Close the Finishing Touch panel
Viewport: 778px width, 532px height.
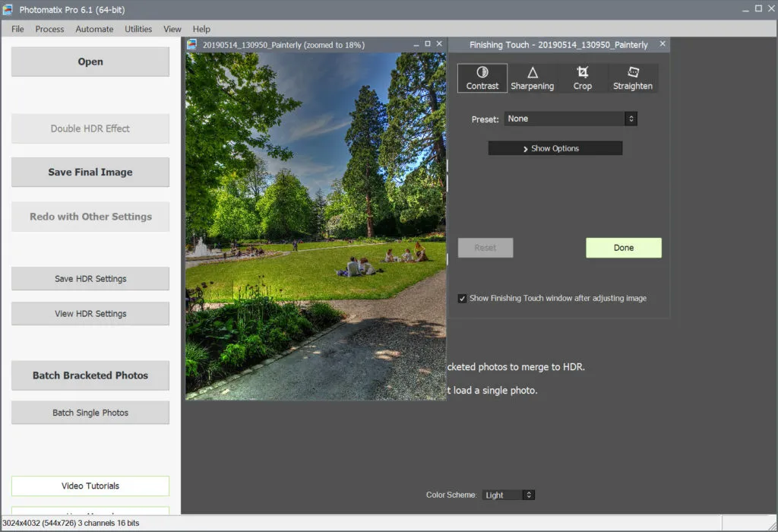pyautogui.click(x=663, y=44)
